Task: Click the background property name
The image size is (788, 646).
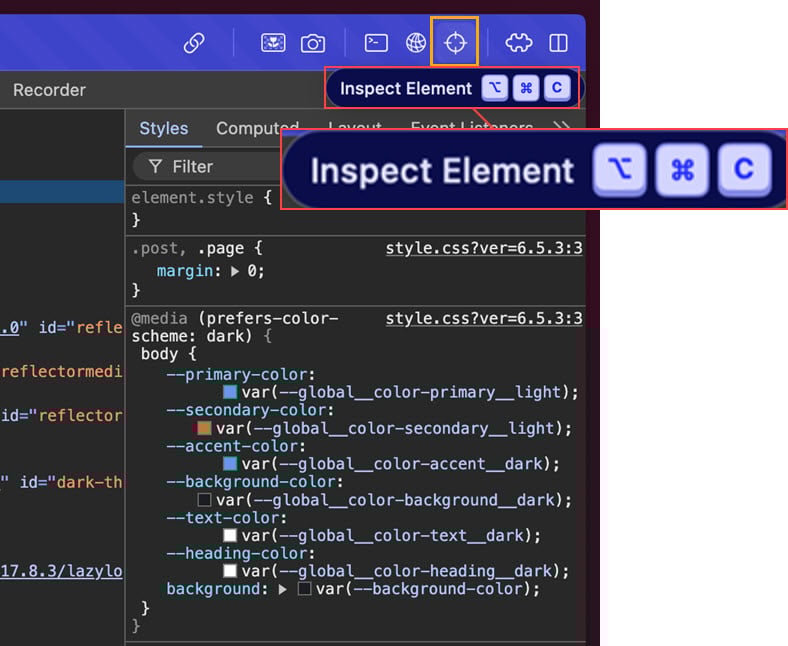Action: (x=213, y=589)
